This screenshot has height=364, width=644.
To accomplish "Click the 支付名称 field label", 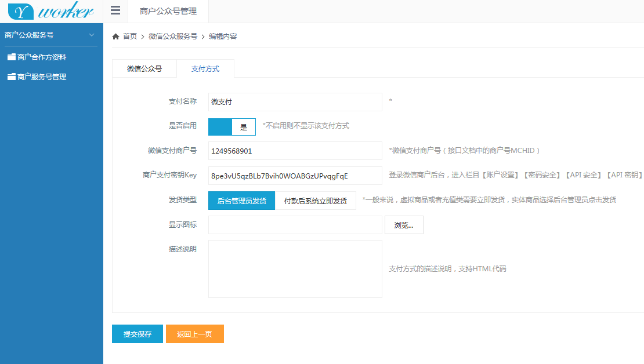I will click(182, 101).
